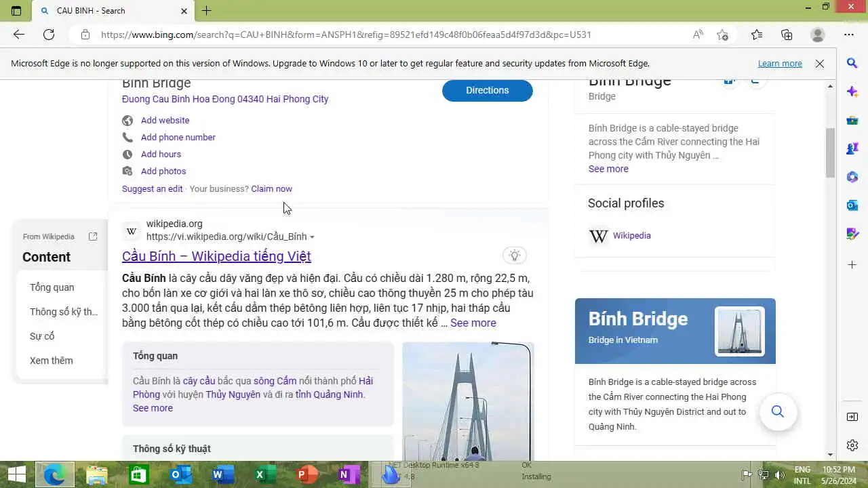Click the lightbulb insight icon
The width and height of the screenshot is (868, 488).
click(x=515, y=256)
